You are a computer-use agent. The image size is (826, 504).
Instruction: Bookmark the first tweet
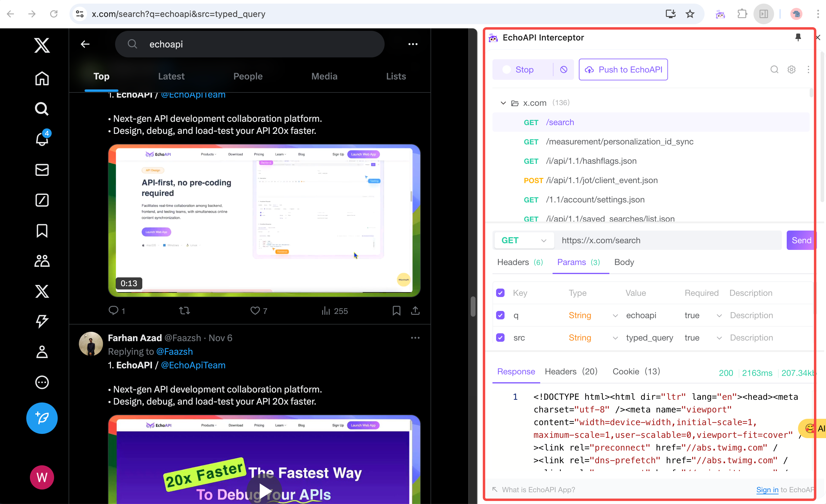point(397,311)
